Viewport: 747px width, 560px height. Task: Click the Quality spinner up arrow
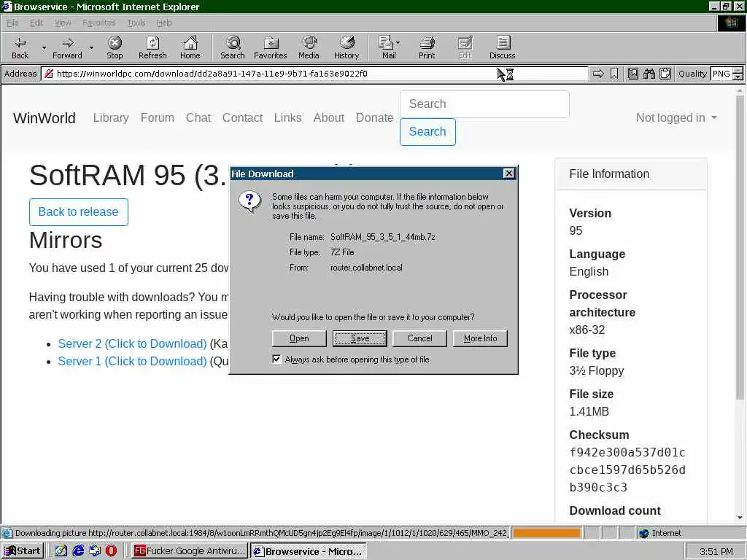coord(738,71)
